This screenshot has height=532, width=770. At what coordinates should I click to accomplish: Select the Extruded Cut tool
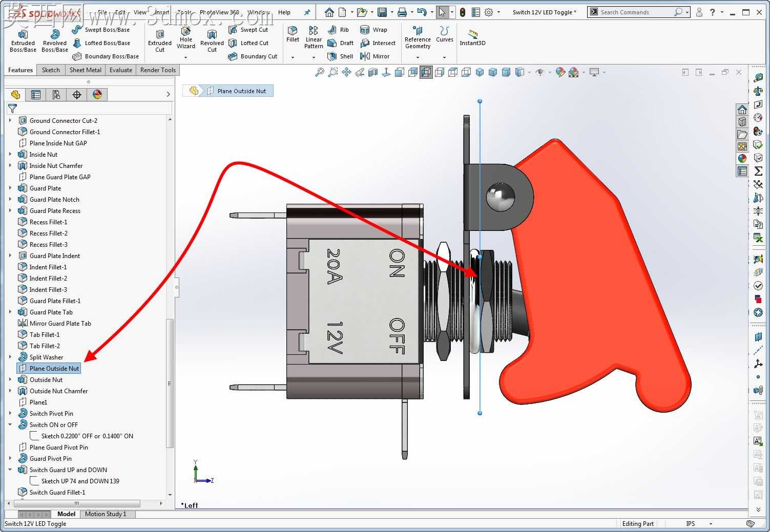coord(160,40)
